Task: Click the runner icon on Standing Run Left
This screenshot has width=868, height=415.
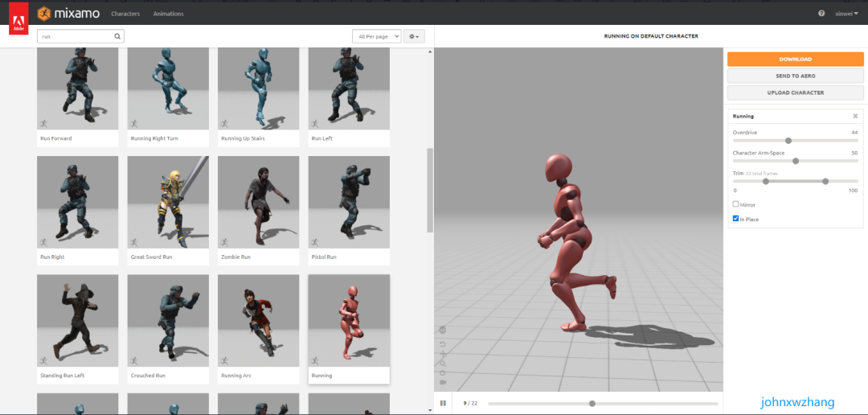Action: click(x=43, y=360)
